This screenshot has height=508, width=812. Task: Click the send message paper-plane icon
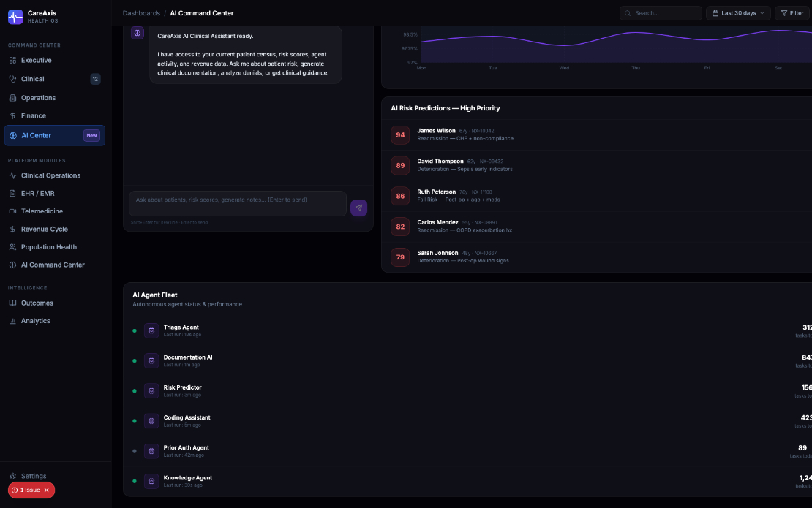358,208
